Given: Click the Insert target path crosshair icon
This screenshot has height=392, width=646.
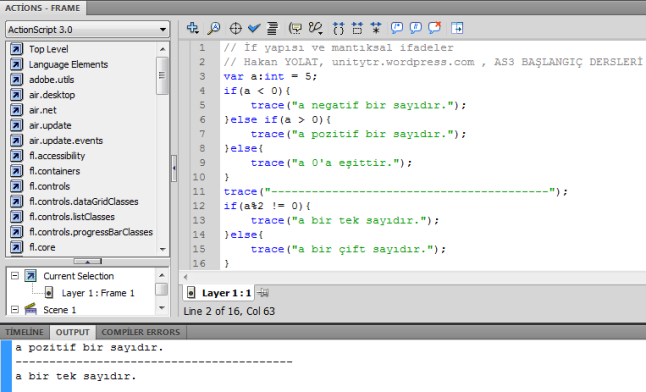Looking at the screenshot, I should (x=235, y=28).
